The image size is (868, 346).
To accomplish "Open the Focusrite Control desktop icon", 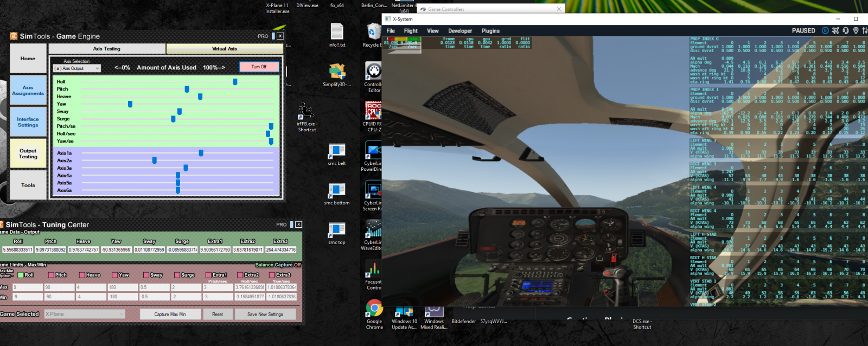I will 373,275.
